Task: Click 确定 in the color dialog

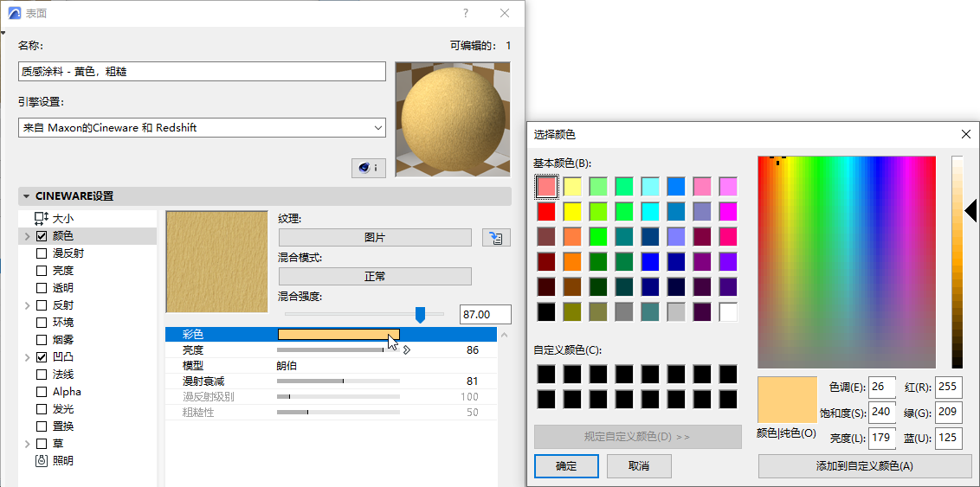Action: click(x=567, y=465)
